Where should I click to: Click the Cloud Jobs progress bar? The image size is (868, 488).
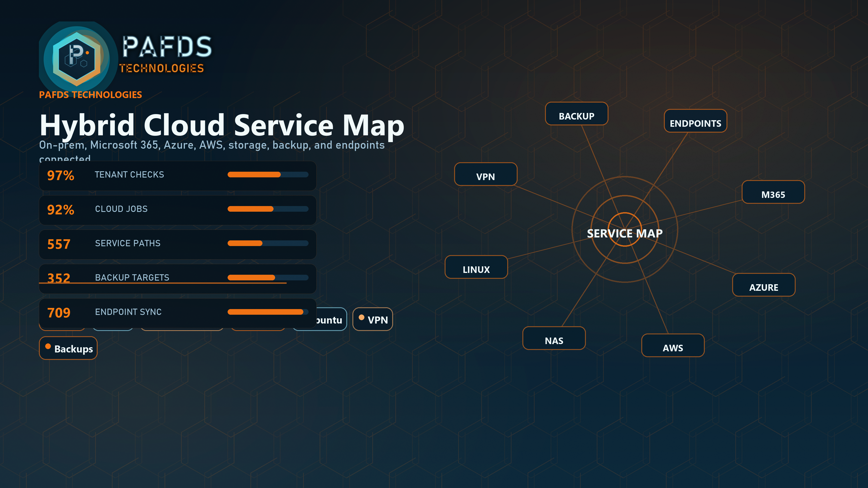pos(268,209)
